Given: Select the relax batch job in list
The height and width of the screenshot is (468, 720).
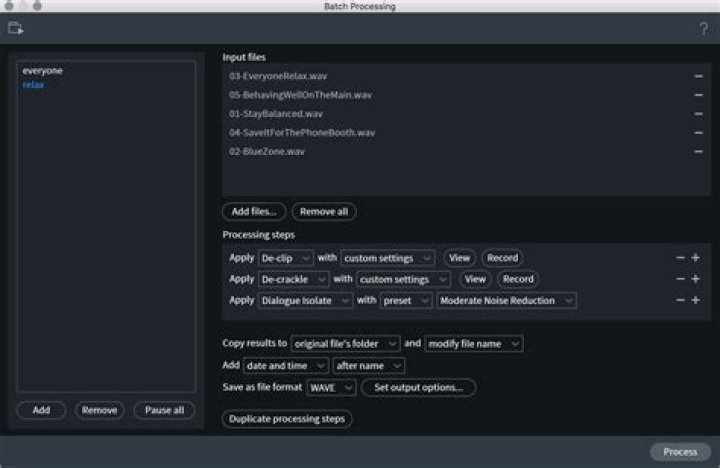Looking at the screenshot, I should pyautogui.click(x=33, y=85).
